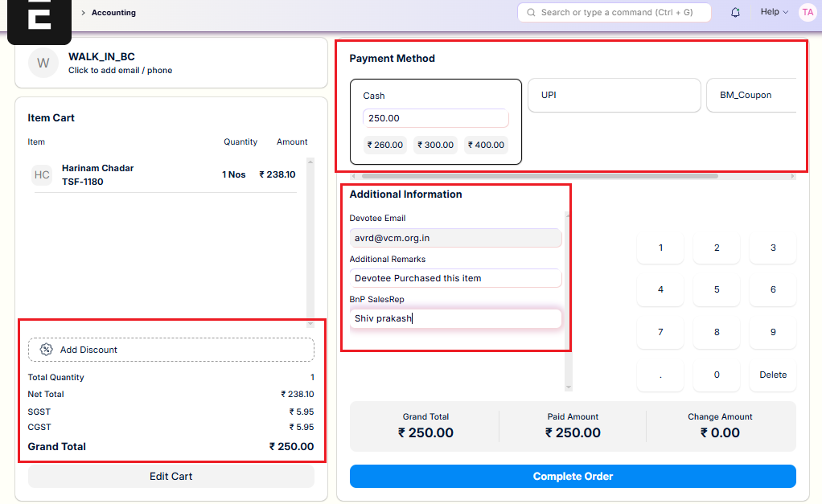Expand the Add Discount option
This screenshot has width=822, height=504.
[171, 350]
